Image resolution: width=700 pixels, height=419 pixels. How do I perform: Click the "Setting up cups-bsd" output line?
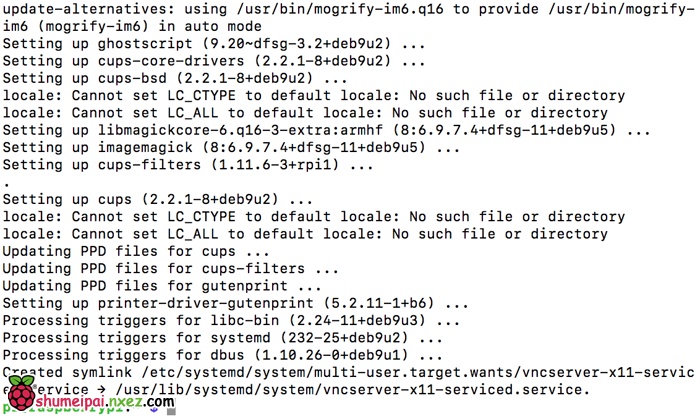click(175, 78)
